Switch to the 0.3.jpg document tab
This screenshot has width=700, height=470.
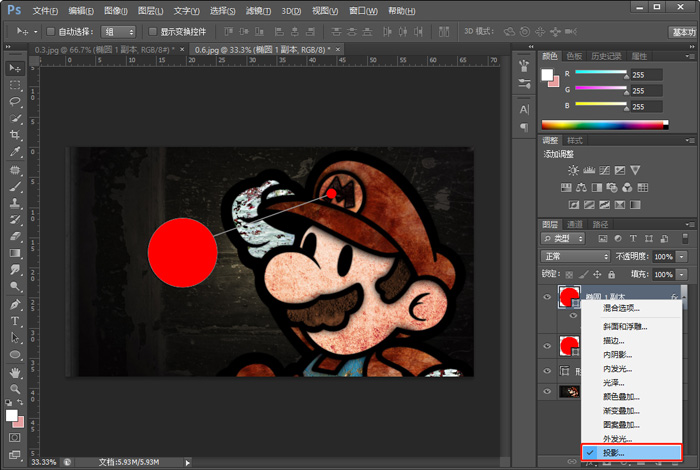click(x=104, y=50)
